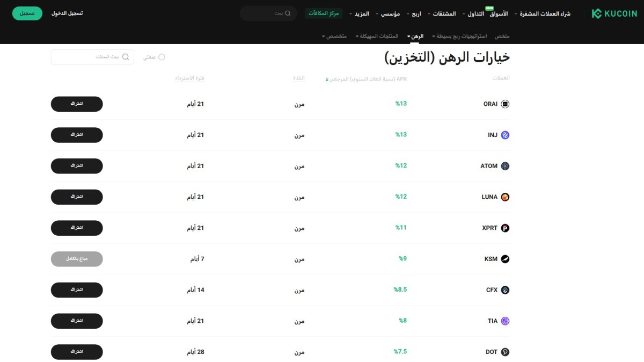Click اشتراك button for the TIA row

[77, 321]
